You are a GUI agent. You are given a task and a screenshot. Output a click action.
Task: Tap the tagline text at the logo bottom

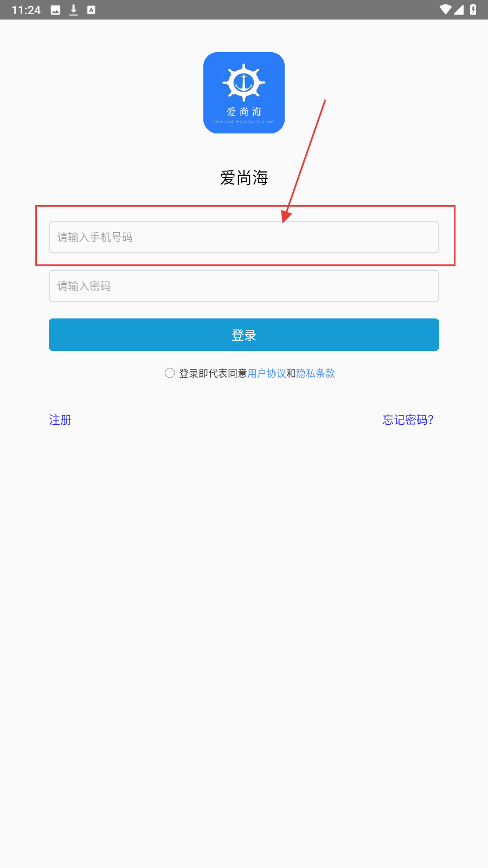pos(244,122)
